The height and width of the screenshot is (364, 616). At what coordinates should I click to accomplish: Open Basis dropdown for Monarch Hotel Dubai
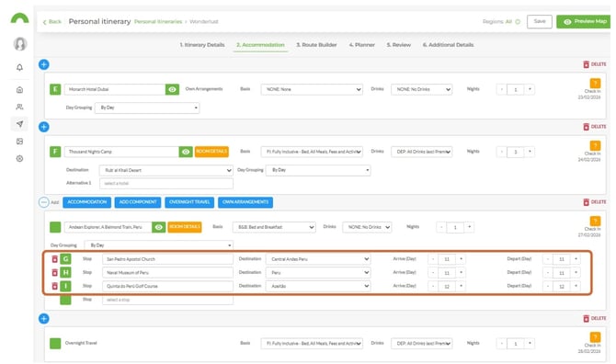pos(312,89)
